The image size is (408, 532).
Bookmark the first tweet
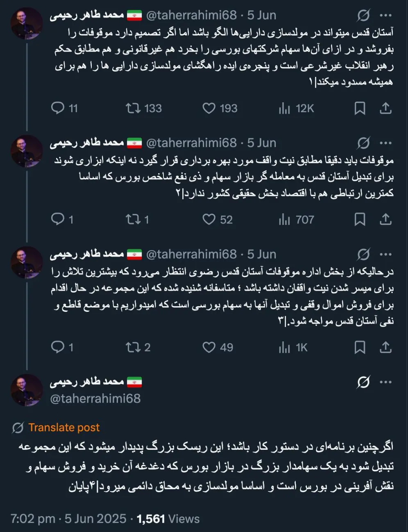pos(360,108)
